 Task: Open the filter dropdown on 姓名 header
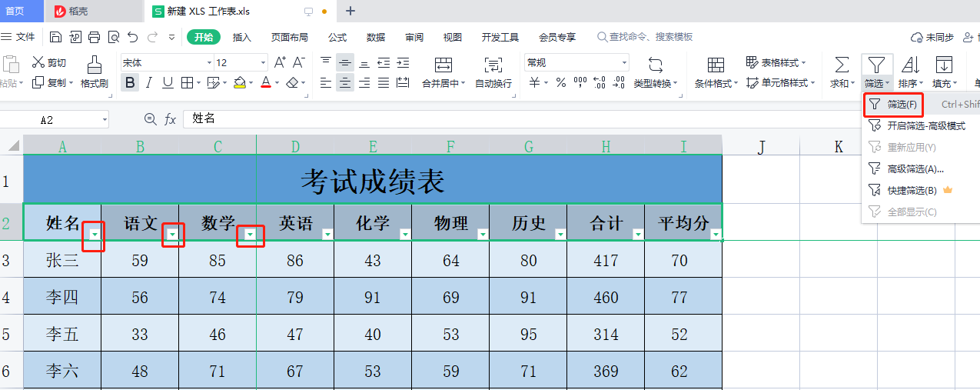[x=94, y=234]
